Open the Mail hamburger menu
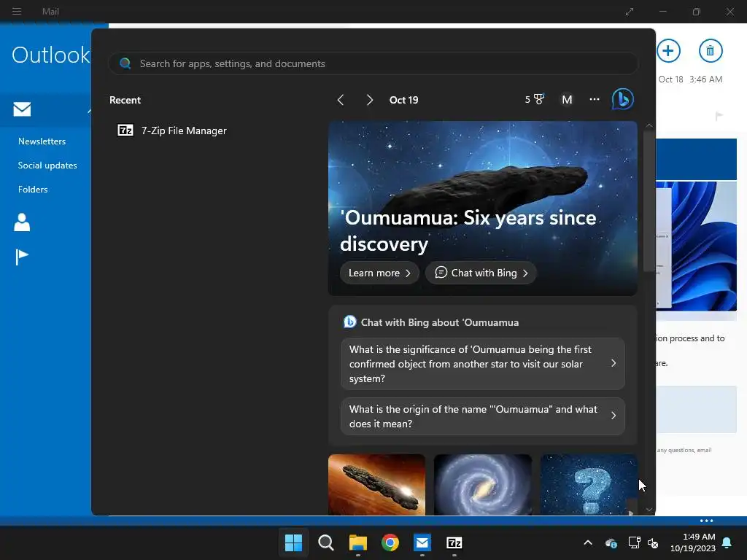 point(17,11)
